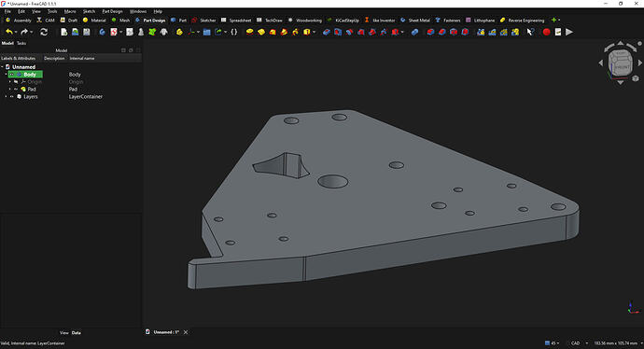Open an existing file from toolbar
This screenshot has height=349, width=644.
coord(76,32)
